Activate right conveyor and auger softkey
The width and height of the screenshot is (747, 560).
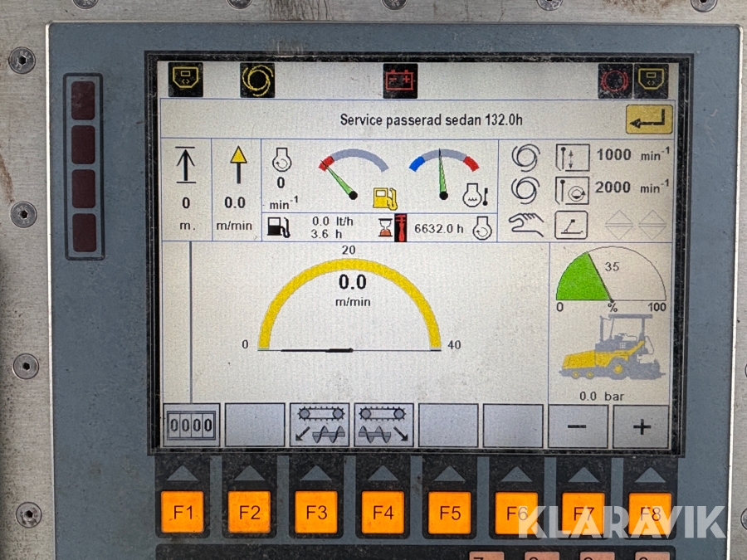384,426
